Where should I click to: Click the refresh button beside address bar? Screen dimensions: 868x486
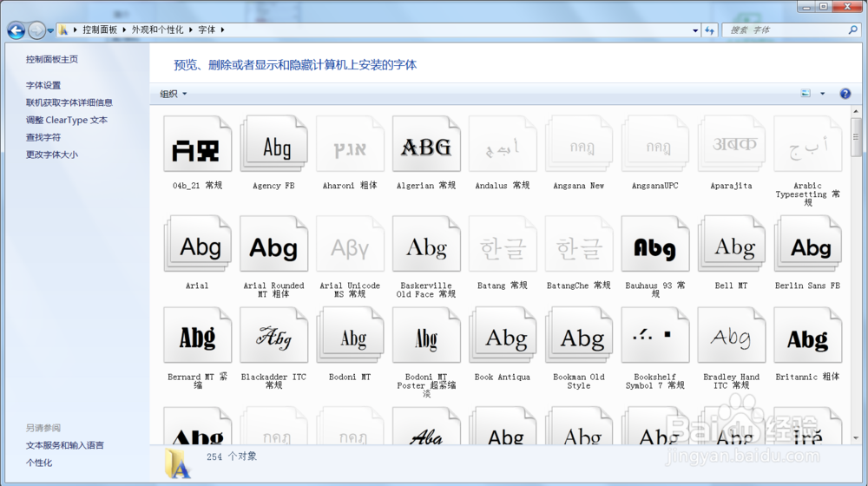pyautogui.click(x=710, y=30)
